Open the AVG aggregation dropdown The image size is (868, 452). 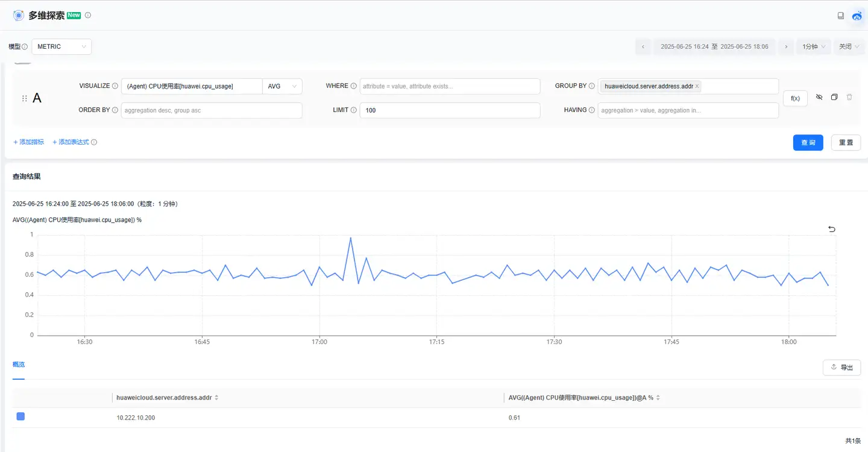[x=282, y=86]
